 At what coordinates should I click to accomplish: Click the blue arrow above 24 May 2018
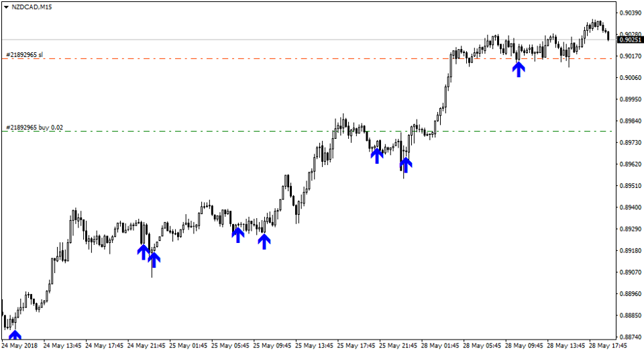(15, 334)
